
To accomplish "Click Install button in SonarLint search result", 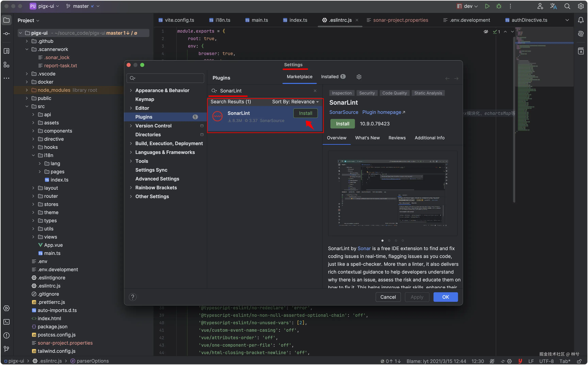I will click(x=305, y=113).
